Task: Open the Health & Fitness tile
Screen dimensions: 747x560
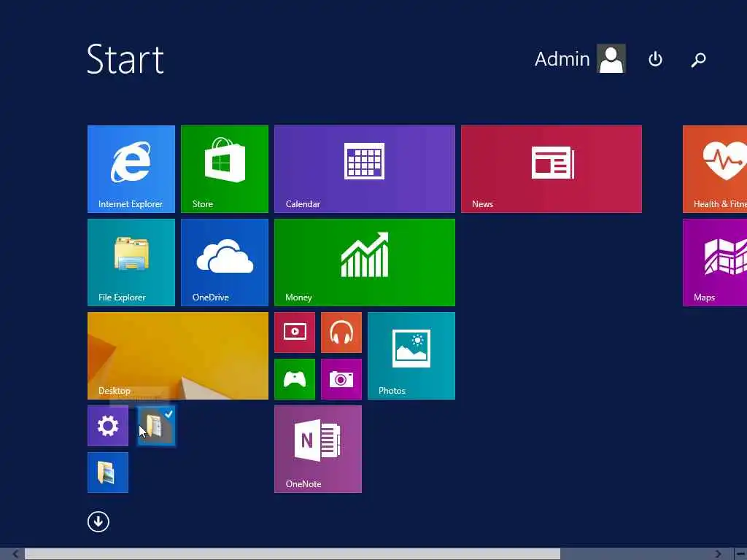Action: tap(715, 169)
